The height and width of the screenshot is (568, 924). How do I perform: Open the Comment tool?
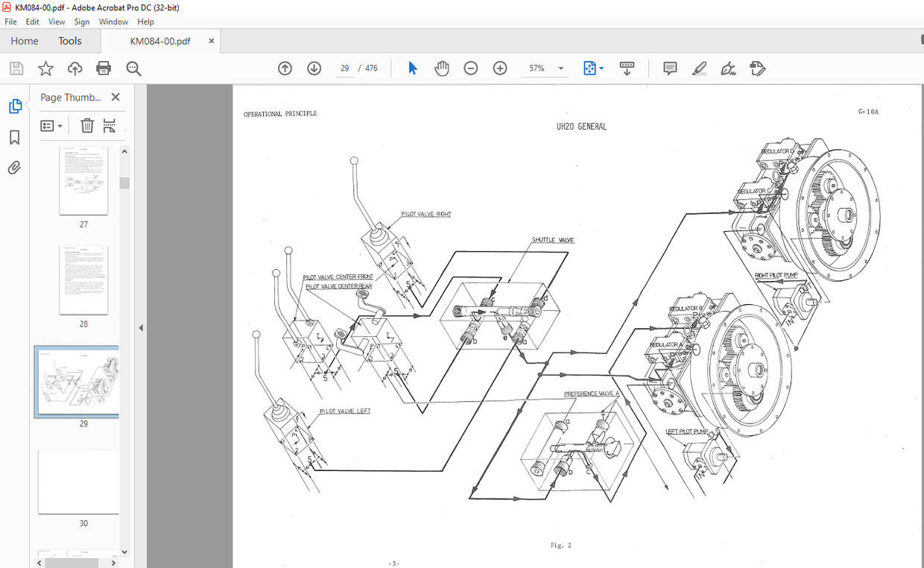click(x=669, y=68)
